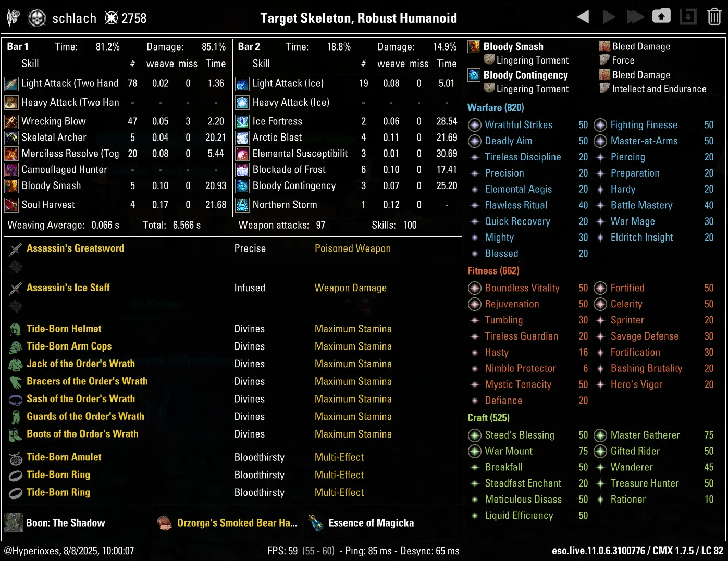Click Orzorga's Smoked Bear Haunch food
The width and height of the screenshot is (728, 561).
(237, 523)
